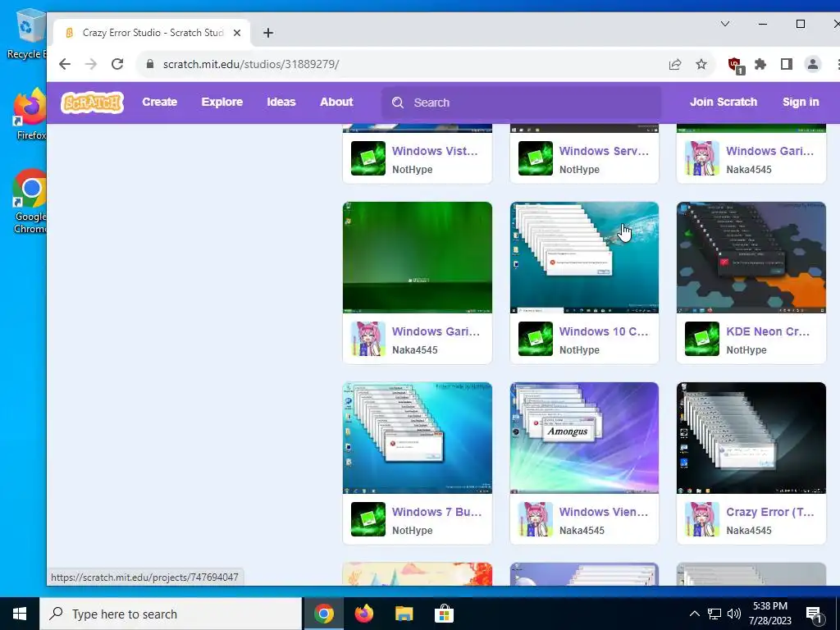Open the notifications action center
The width and height of the screenshot is (840, 630).
815,614
